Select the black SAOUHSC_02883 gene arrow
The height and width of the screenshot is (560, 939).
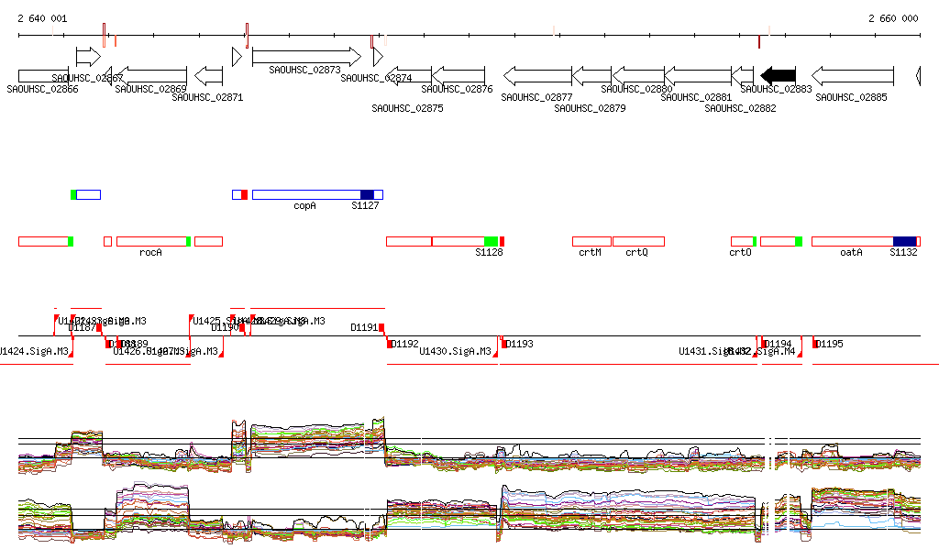point(778,76)
